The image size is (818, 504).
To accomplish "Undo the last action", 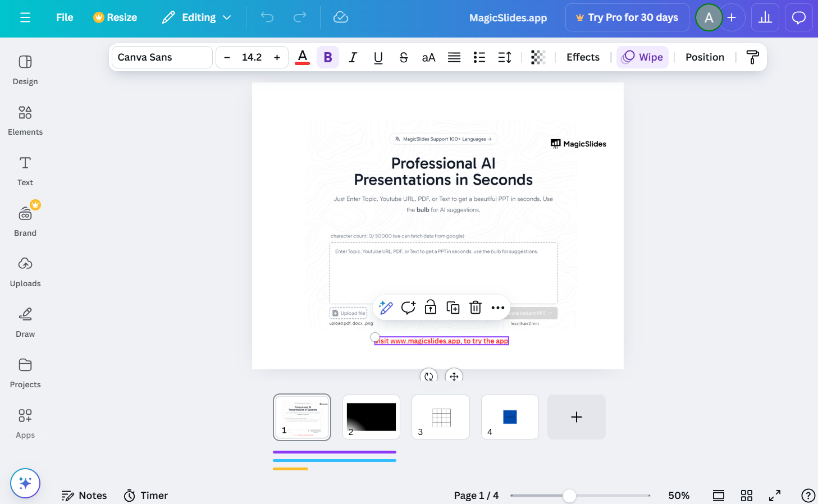I will (x=267, y=17).
